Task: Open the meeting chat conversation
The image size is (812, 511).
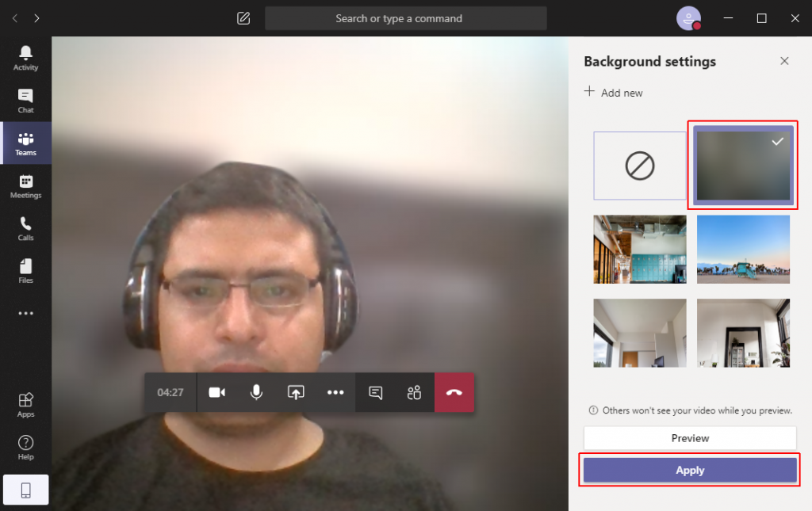Action: pos(374,392)
